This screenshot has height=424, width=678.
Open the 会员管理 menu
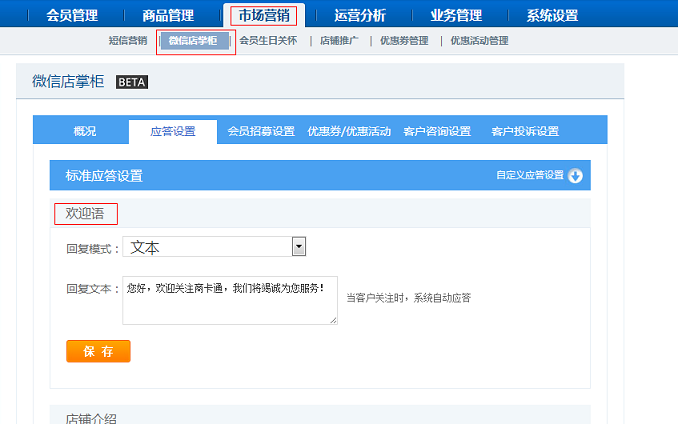[72, 15]
